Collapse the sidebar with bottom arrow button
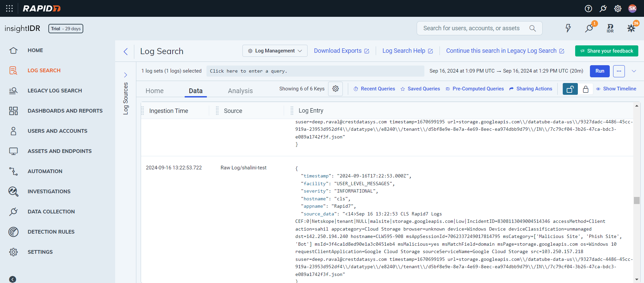This screenshot has width=644, height=283. tap(13, 279)
